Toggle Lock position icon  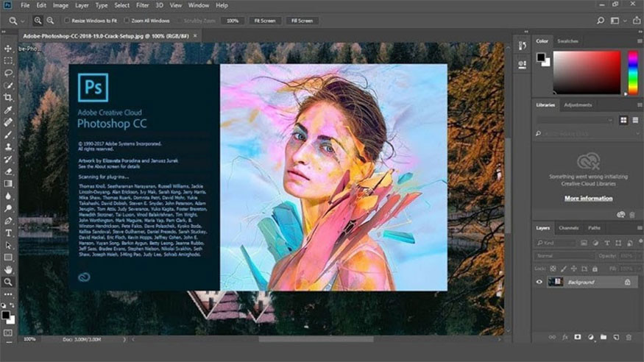pyautogui.click(x=574, y=269)
